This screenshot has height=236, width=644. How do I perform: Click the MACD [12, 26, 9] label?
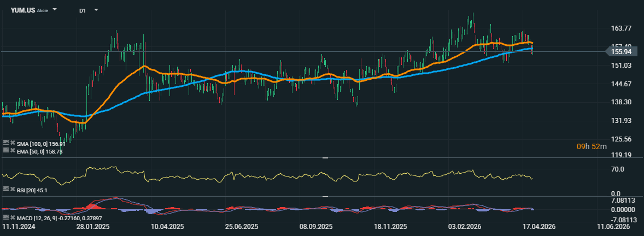point(38,219)
